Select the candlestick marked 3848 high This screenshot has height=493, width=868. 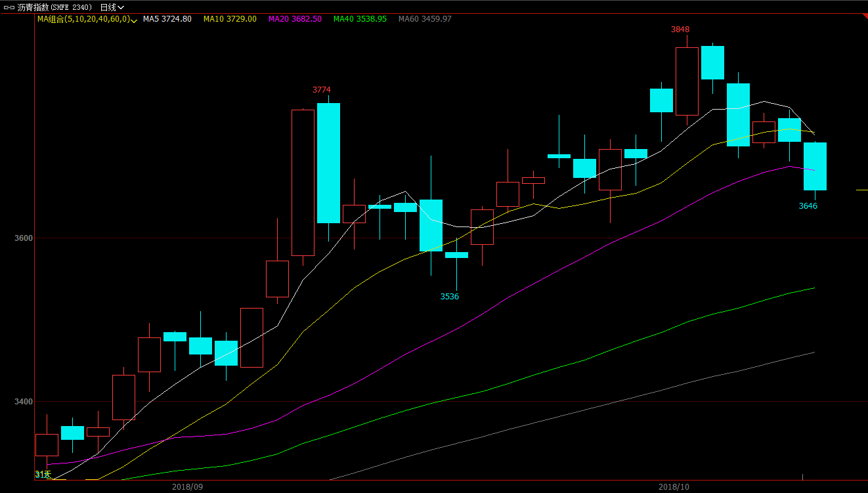[687, 81]
